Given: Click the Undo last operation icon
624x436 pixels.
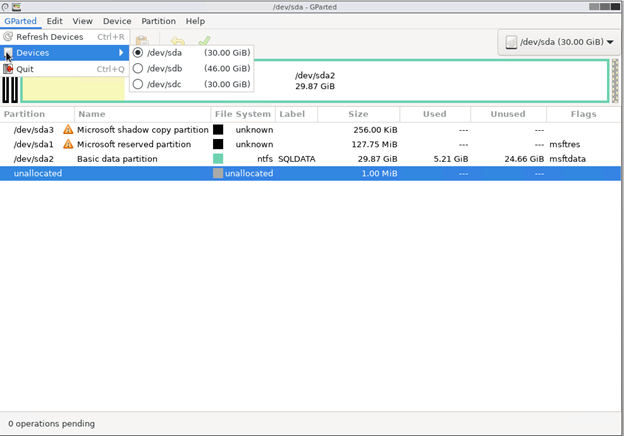Looking at the screenshot, I should (x=177, y=41).
